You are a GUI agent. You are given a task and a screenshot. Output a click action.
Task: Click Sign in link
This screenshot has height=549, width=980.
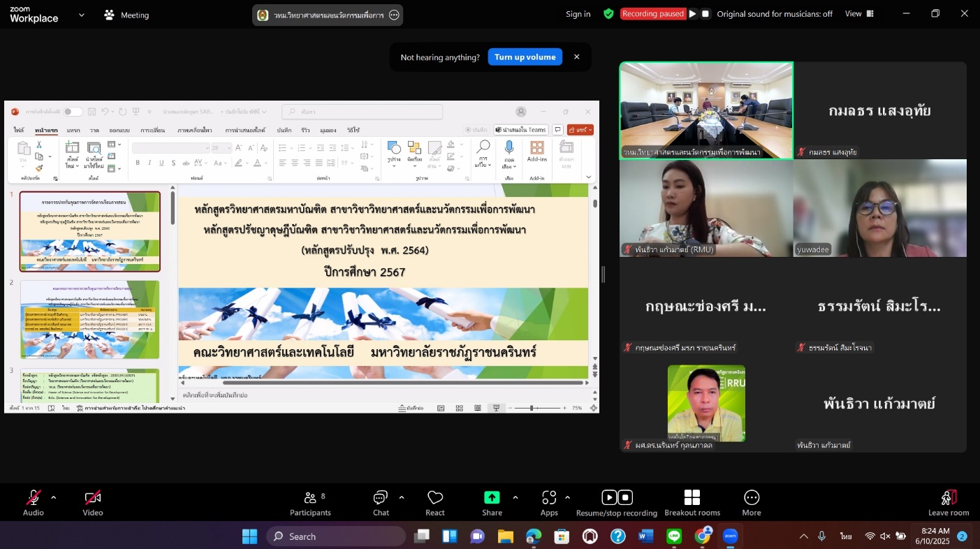[x=578, y=14]
